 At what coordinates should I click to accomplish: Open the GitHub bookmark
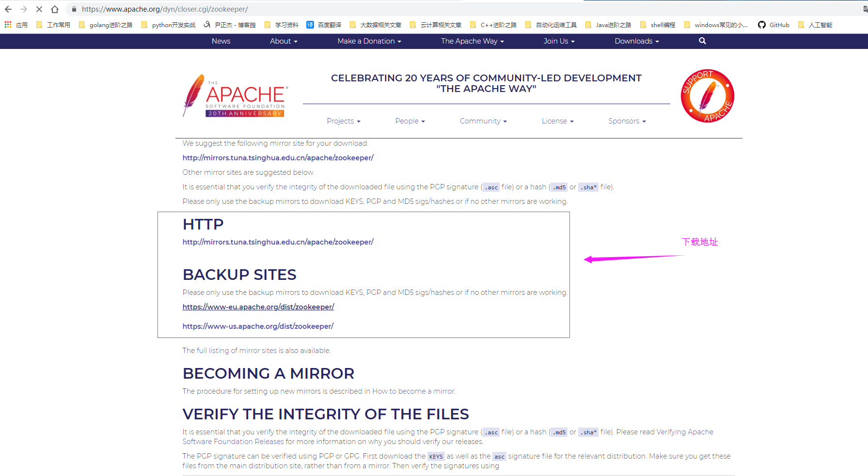[x=773, y=25]
